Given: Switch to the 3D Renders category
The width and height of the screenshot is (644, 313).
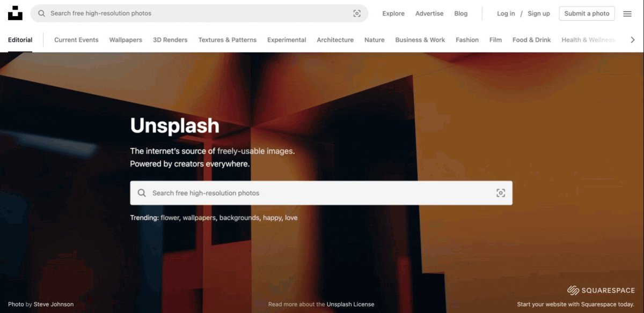Looking at the screenshot, I should (x=170, y=40).
